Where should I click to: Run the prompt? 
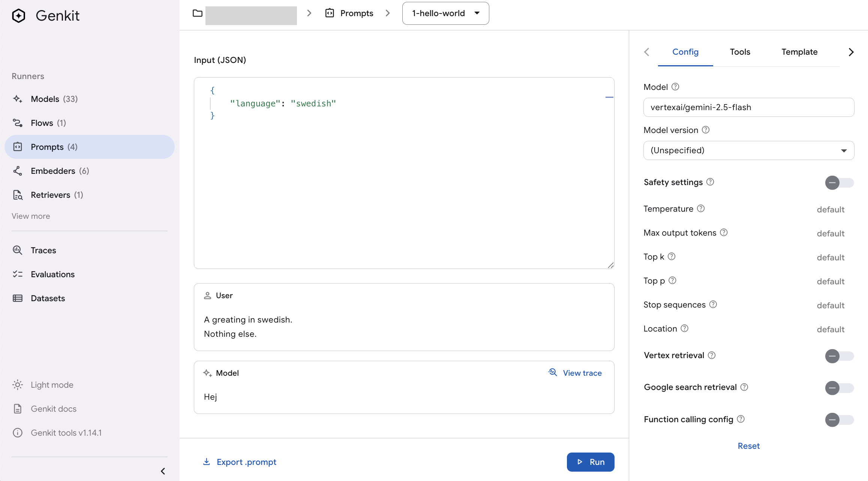click(591, 462)
